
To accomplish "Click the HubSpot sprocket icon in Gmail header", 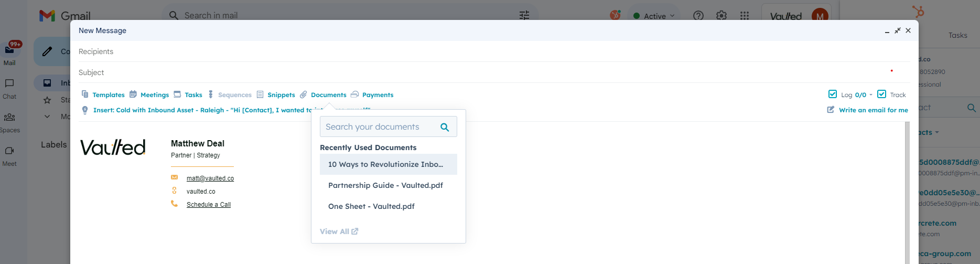I will [615, 15].
